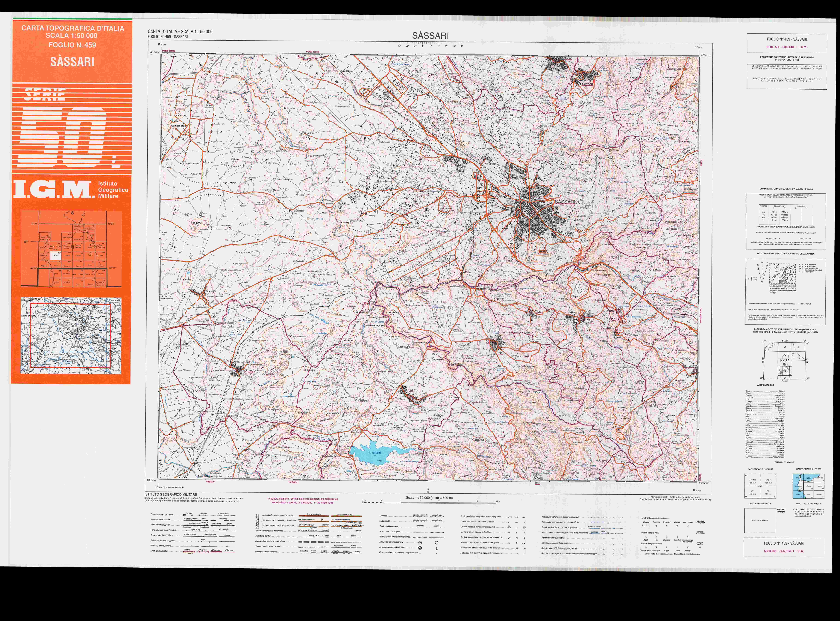Click 'Istituto Geografico Militare' beside the I.G.M. logo
840x621 pixels.
tap(113, 190)
